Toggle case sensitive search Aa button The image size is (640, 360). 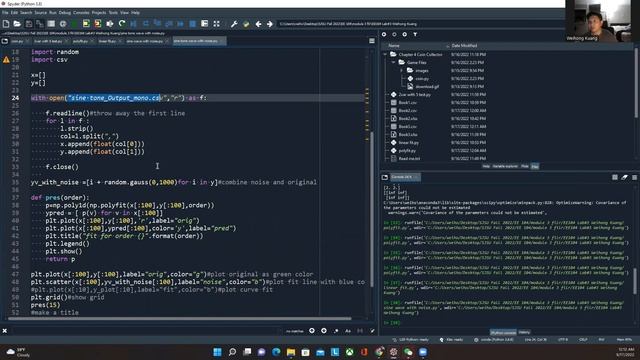click(348, 331)
